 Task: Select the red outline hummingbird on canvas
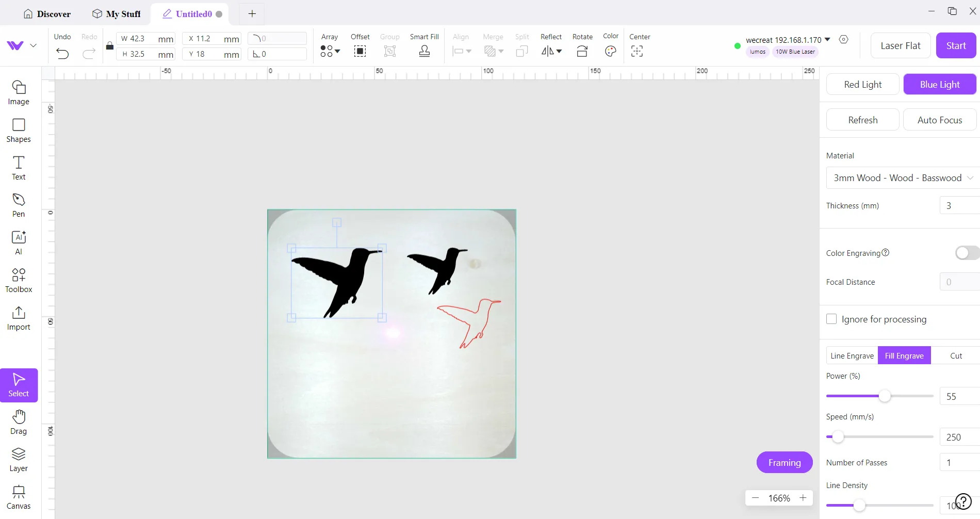click(470, 325)
